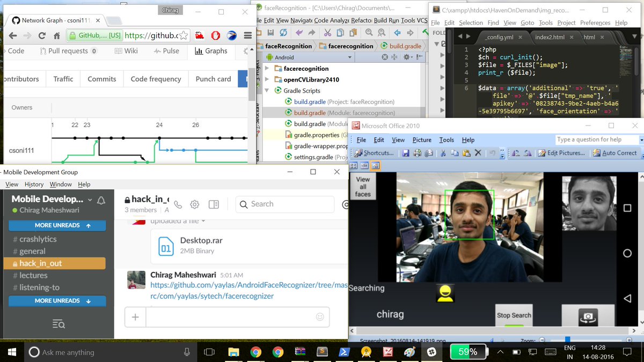This screenshot has width=644, height=362.
Task: Rotate picture left in Picture Manager
Action: (515, 153)
